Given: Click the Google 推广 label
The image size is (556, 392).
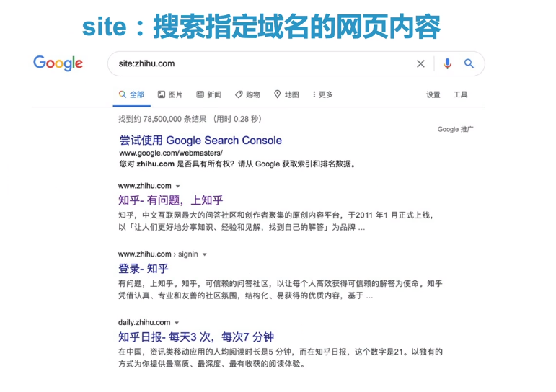Looking at the screenshot, I should tap(455, 130).
